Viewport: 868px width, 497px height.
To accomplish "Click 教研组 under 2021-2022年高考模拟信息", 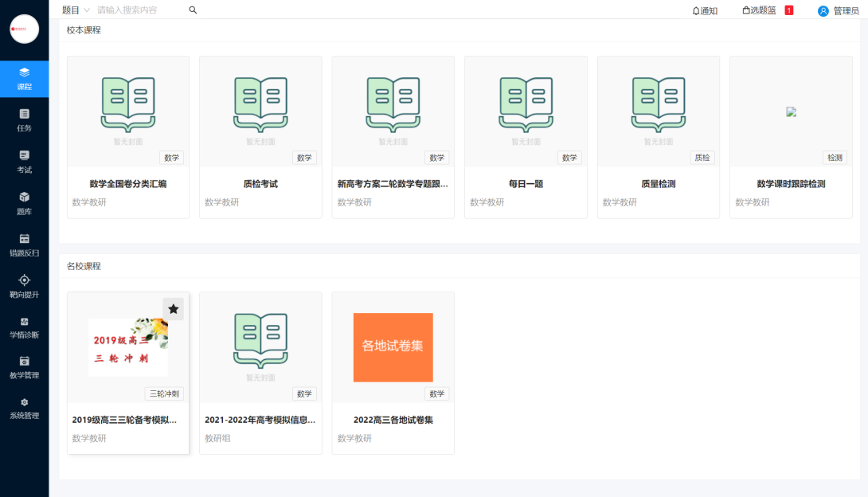I will tap(217, 438).
